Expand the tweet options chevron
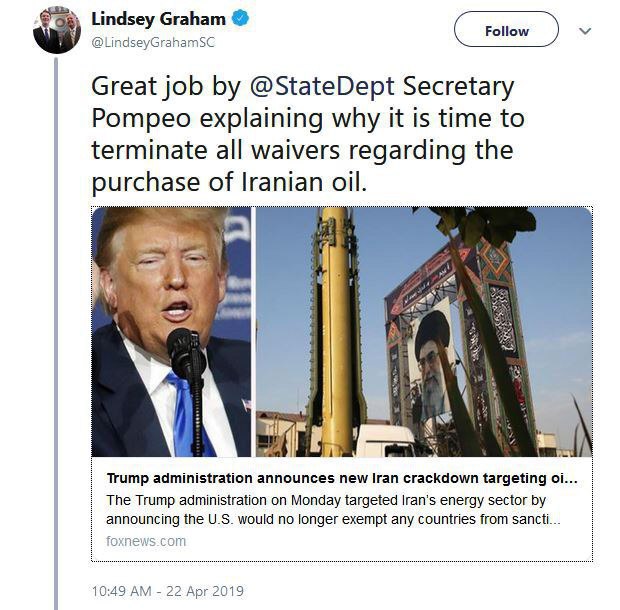The width and height of the screenshot is (620, 610). click(586, 31)
